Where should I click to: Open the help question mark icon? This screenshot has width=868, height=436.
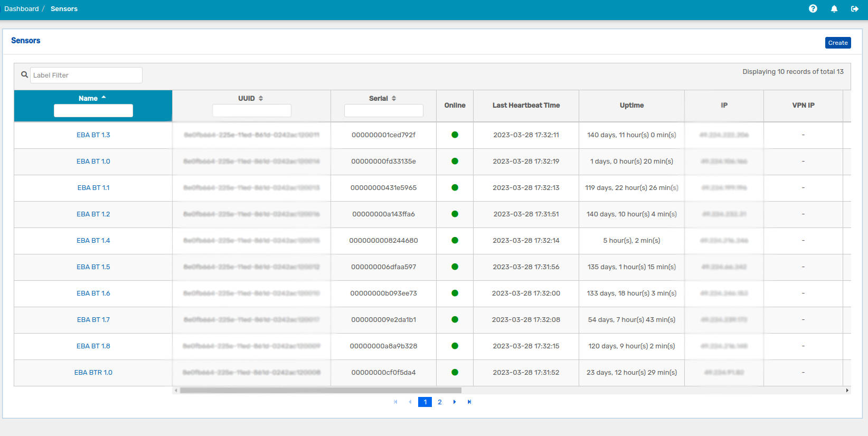813,8
